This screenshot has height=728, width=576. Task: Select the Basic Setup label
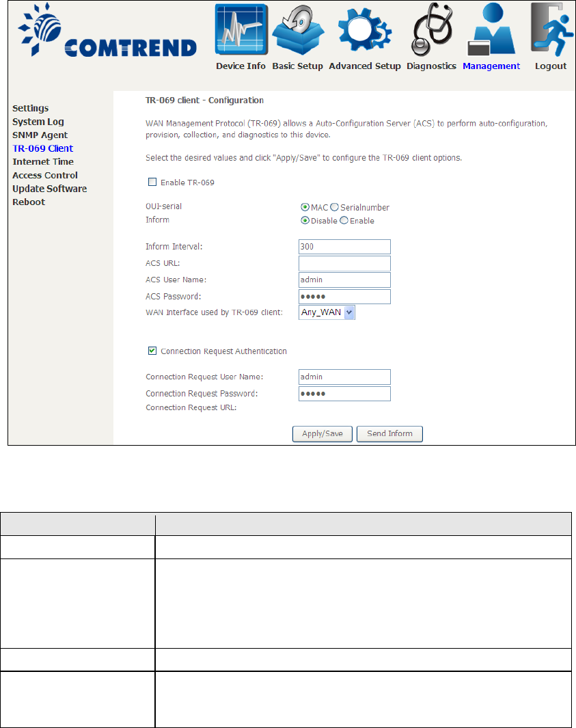297,66
